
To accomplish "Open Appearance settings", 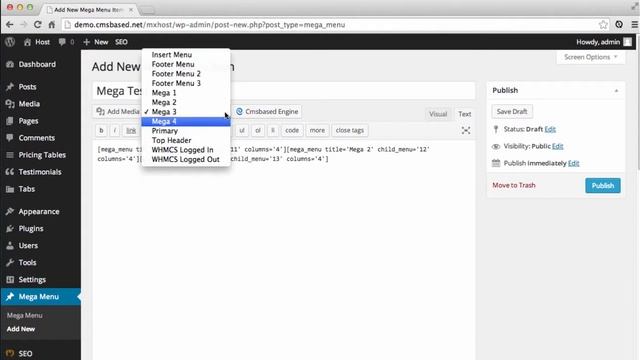I will pyautogui.click(x=39, y=212).
